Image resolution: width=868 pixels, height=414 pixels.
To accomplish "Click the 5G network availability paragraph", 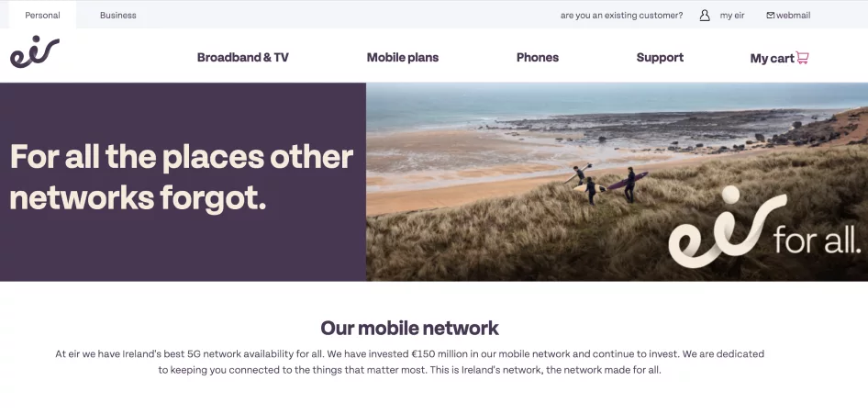I will click(409, 362).
